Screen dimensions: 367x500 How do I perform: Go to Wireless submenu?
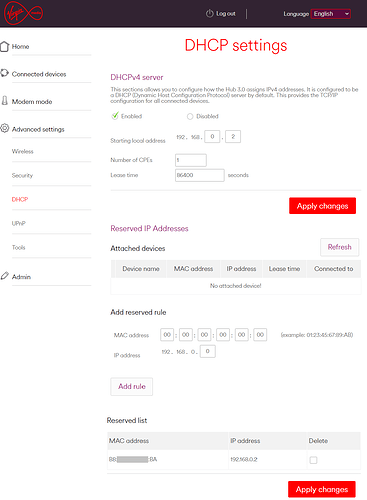pos(23,151)
